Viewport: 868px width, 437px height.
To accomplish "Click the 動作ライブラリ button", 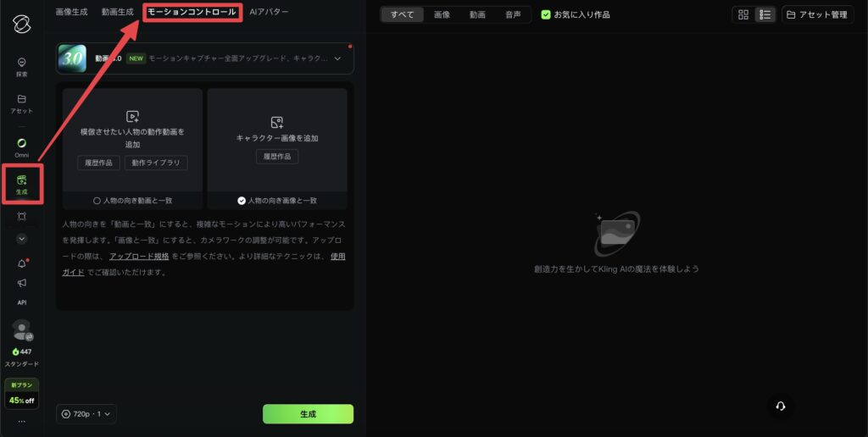I will [x=156, y=163].
